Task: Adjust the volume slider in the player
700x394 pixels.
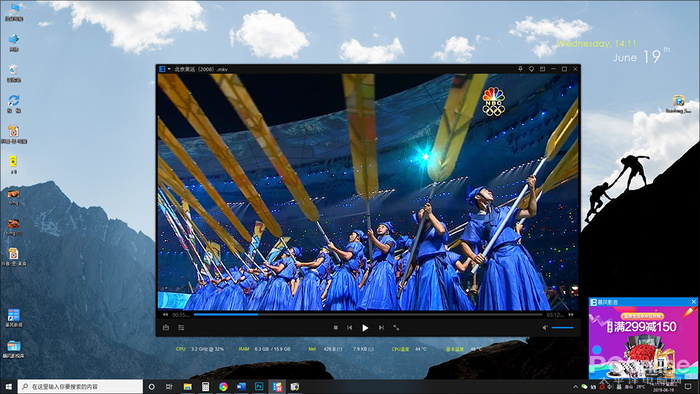Action: point(562,328)
